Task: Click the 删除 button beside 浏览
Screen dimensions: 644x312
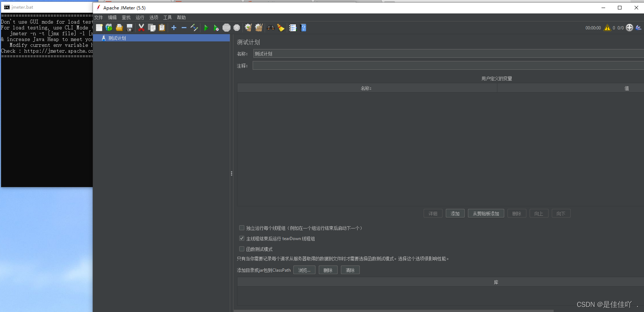Action: click(x=328, y=270)
